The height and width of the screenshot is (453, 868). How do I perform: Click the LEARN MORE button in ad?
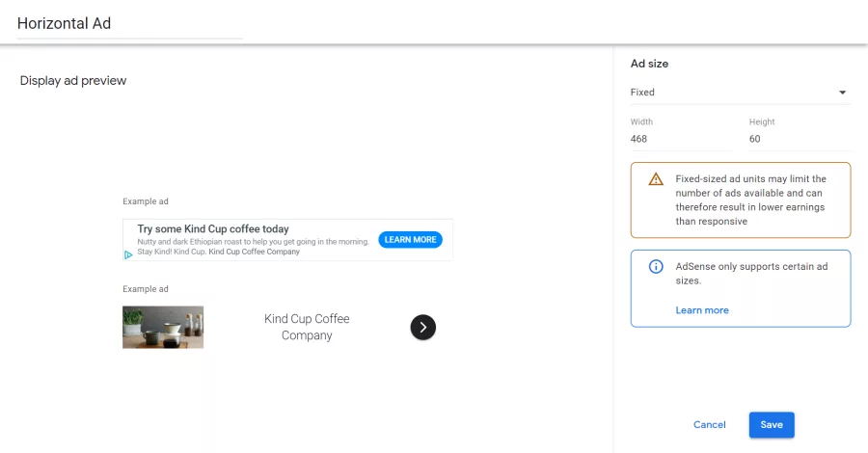coord(410,239)
